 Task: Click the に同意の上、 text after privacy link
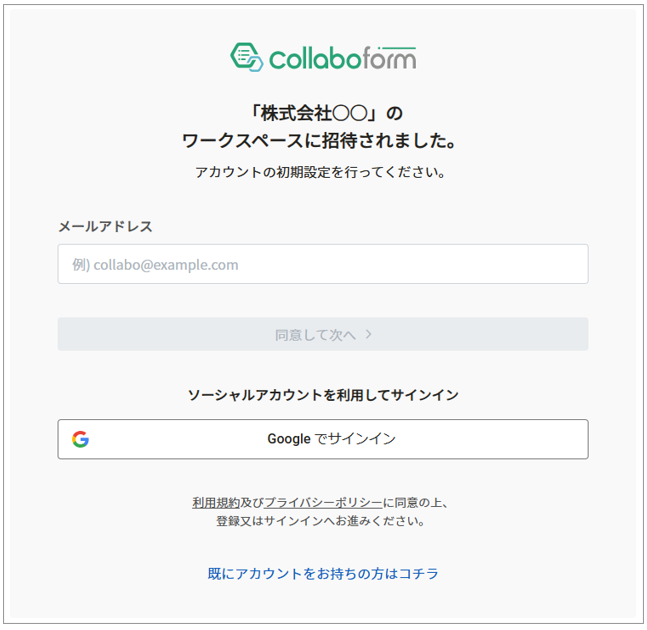click(416, 503)
